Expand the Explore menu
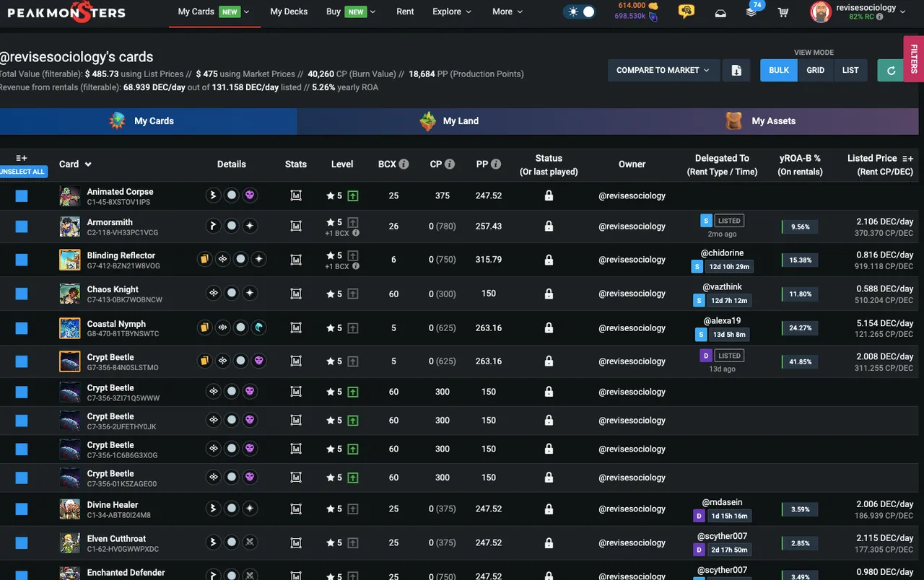 pyautogui.click(x=452, y=12)
